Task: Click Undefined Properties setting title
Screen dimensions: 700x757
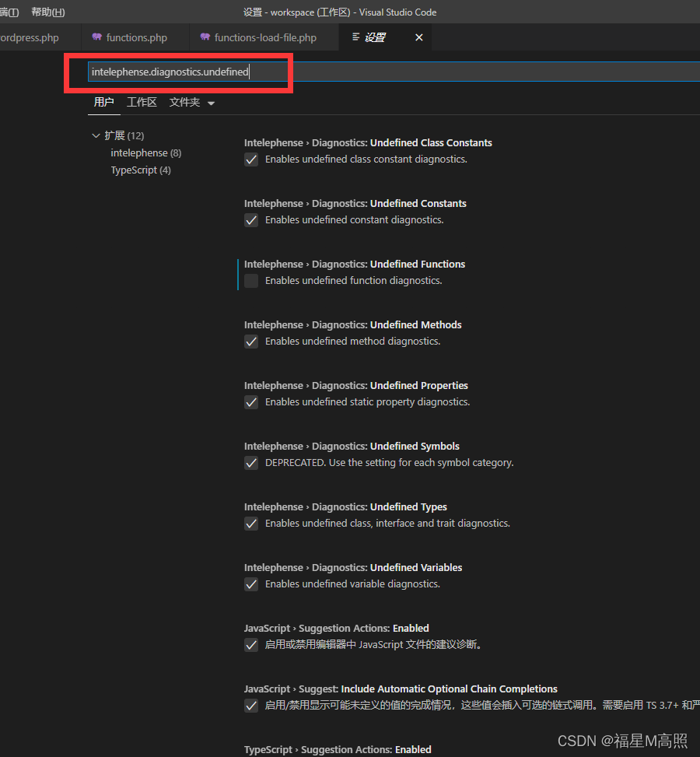Action: coord(355,386)
